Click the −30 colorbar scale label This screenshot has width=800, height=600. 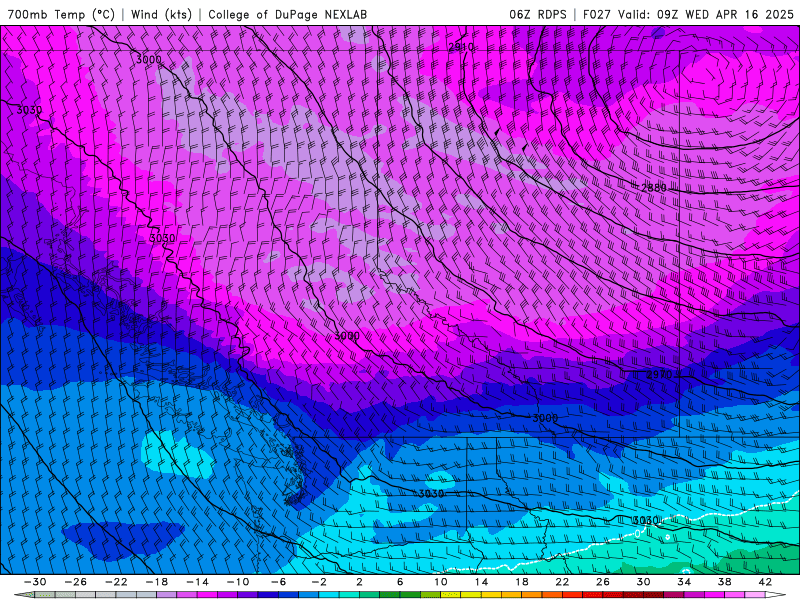35,582
